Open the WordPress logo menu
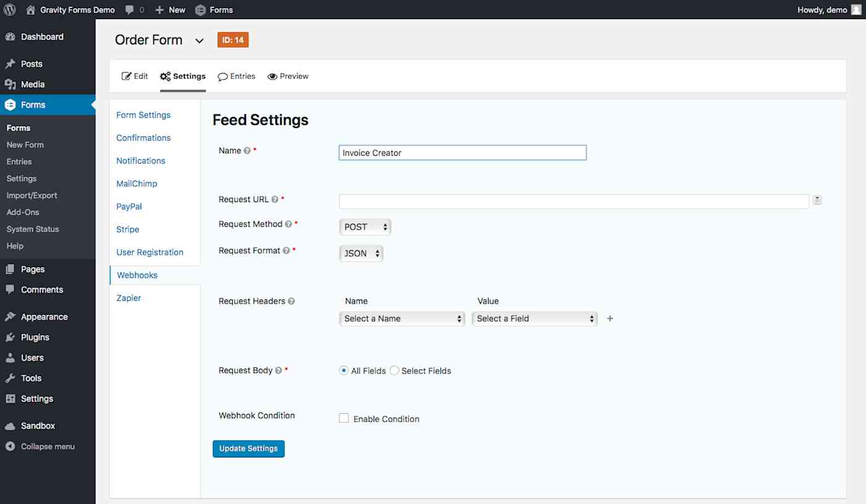This screenshot has height=504, width=866. pyautogui.click(x=9, y=9)
